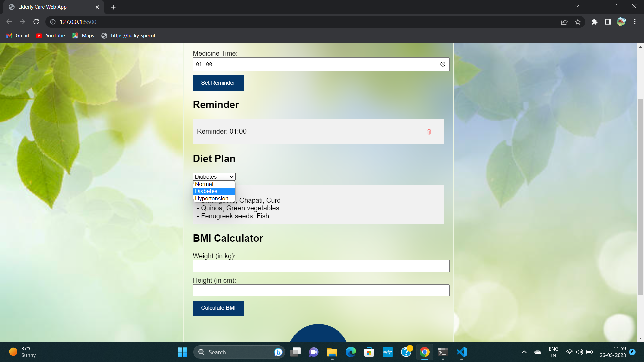Expand the Diabetes diet dropdown
The width and height of the screenshot is (644, 362).
pos(214,177)
